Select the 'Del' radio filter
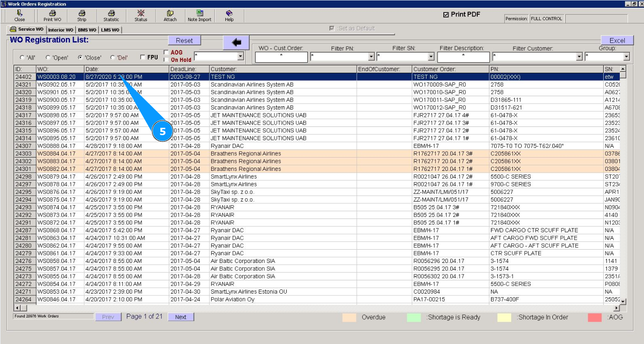The image size is (644, 344). click(113, 58)
